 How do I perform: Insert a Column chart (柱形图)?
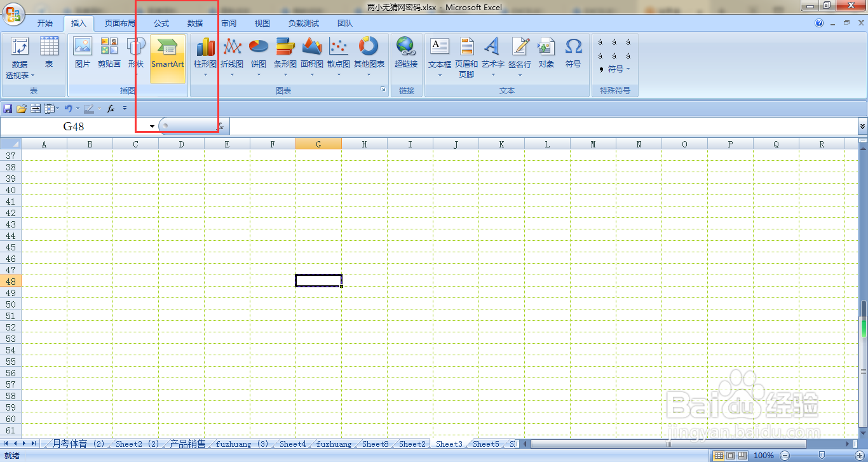(205, 58)
